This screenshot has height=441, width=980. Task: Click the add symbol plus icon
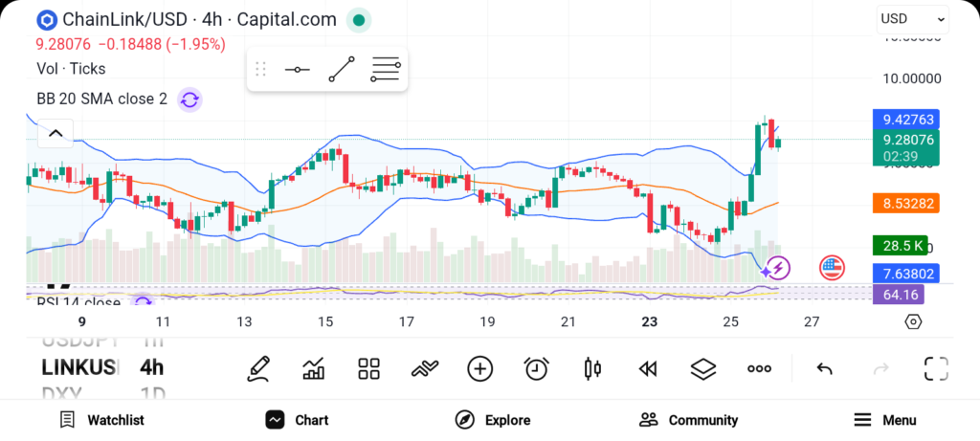(479, 368)
